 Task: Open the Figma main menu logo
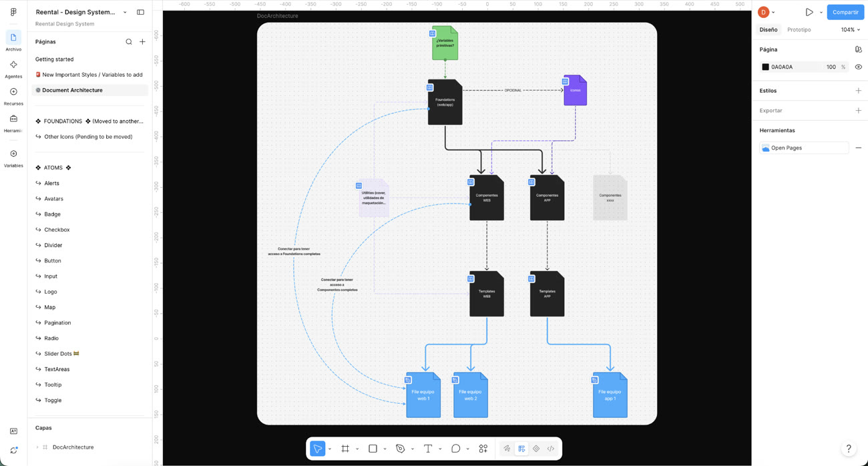(13, 12)
